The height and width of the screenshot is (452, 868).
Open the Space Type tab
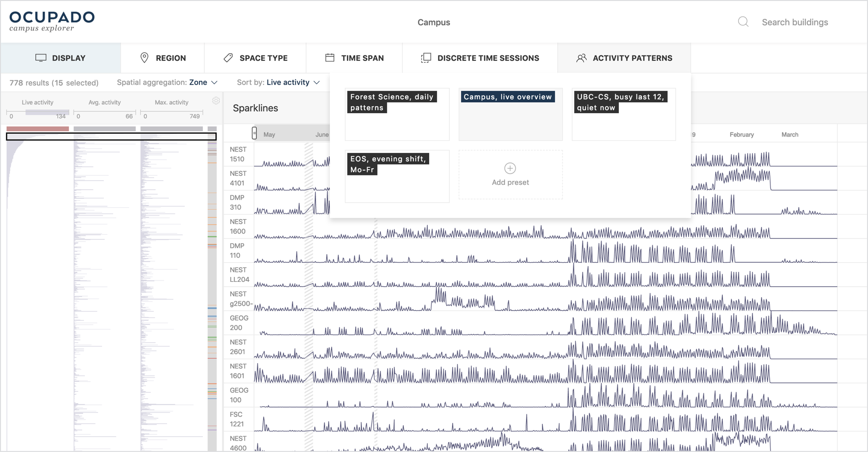point(255,58)
